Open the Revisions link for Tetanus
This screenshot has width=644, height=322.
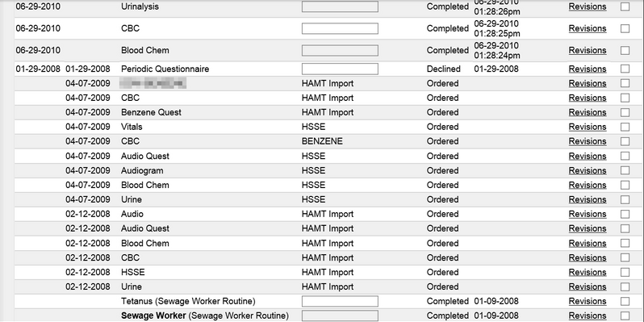588,301
